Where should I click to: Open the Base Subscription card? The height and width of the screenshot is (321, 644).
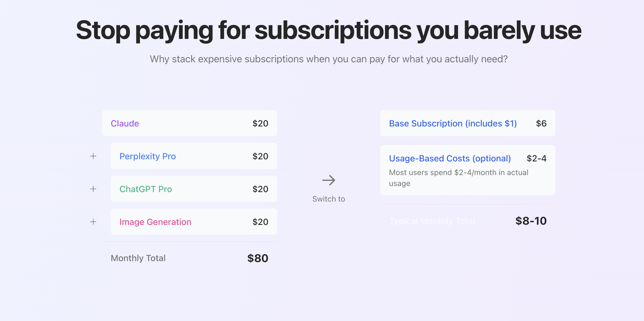[x=467, y=123]
